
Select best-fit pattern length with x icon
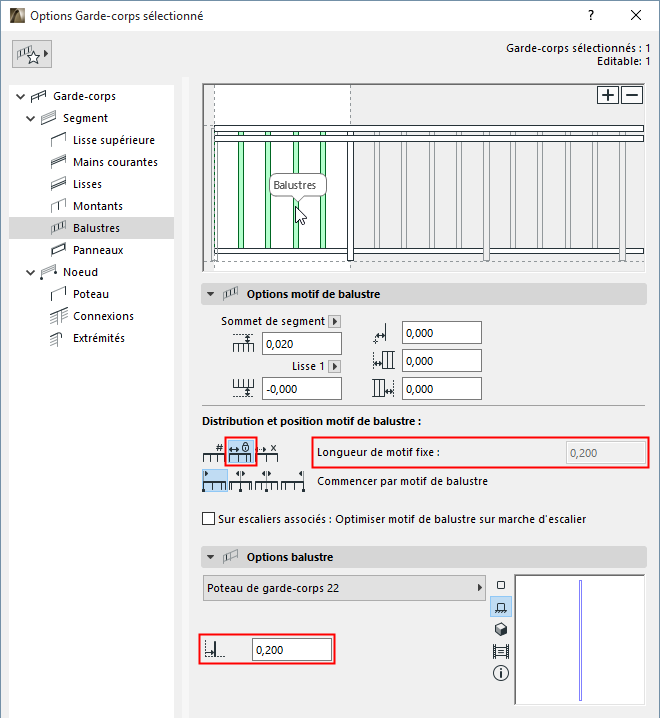click(x=267, y=452)
